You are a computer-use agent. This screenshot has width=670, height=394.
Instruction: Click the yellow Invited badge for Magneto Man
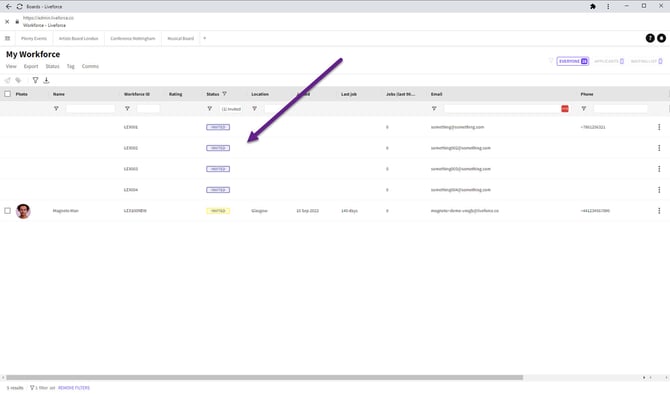[218, 211]
